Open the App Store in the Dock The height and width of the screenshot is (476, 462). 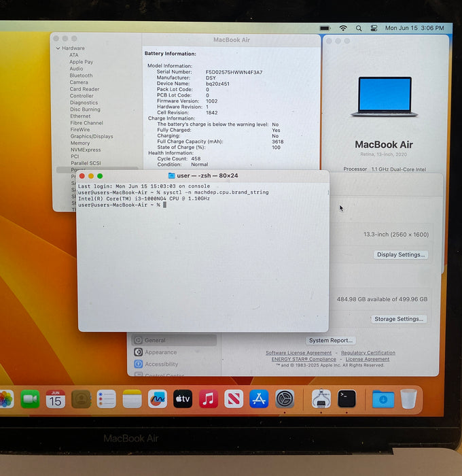pyautogui.click(x=259, y=398)
